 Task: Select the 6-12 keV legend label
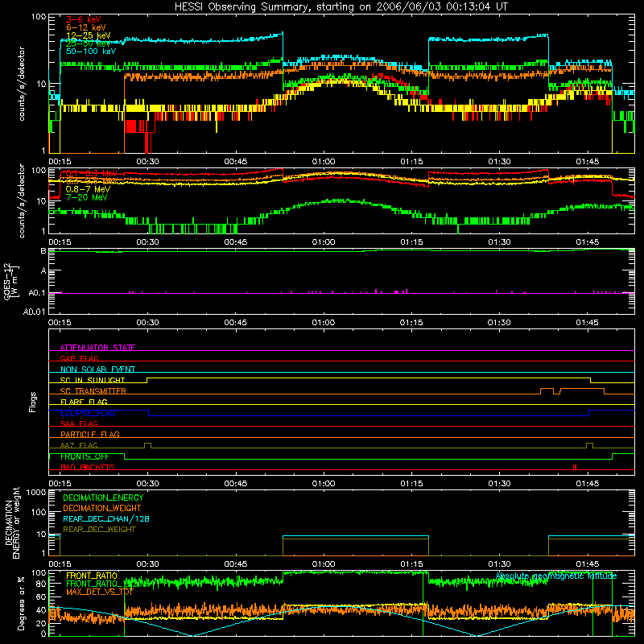(86, 27)
